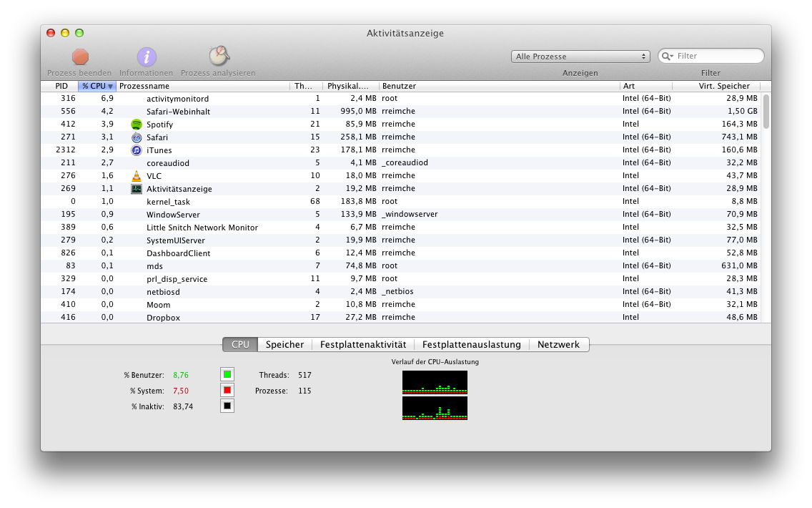Click the % System value 7,50

coord(181,391)
